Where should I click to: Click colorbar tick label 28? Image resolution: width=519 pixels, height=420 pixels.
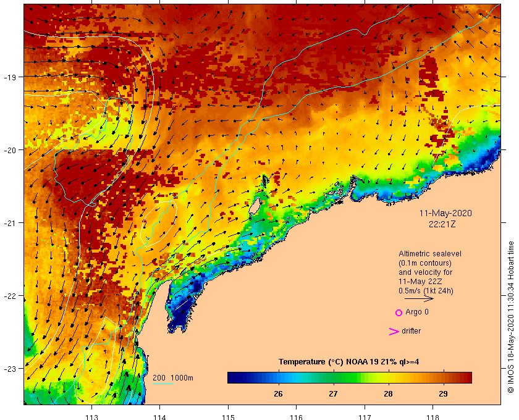(388, 394)
